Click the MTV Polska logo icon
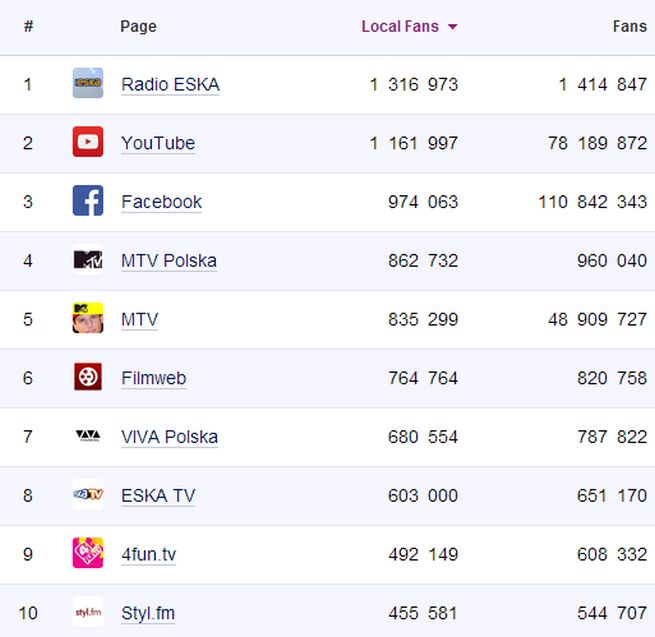 pos(88,260)
